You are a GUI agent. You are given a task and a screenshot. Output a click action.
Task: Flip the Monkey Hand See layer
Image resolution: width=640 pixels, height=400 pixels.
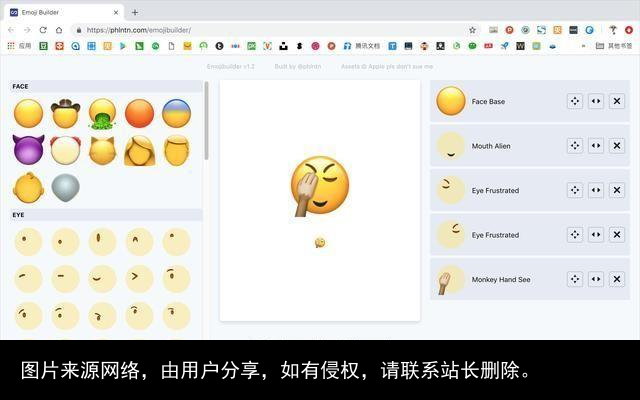pyautogui.click(x=596, y=279)
